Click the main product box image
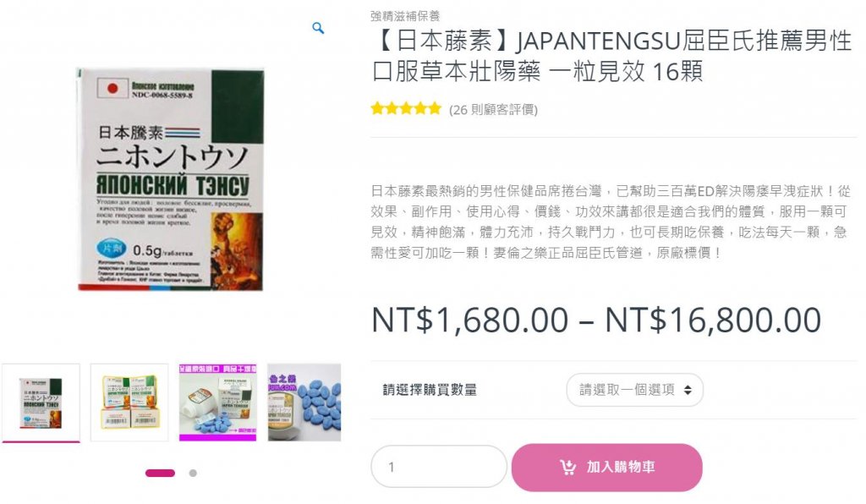 (x=170, y=179)
